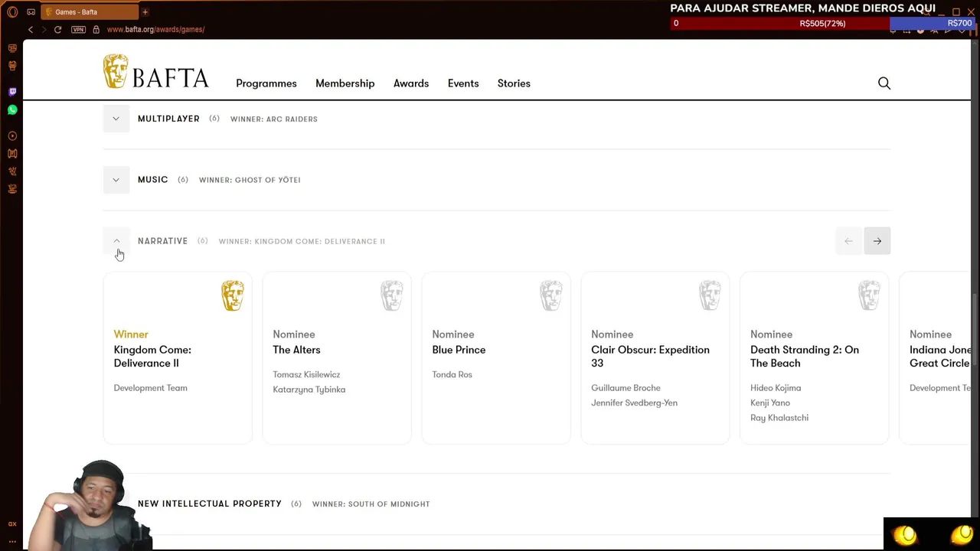The image size is (980, 551).
Task: Click gold BAFTA mask on Kingdom Come card
Action: point(233,295)
